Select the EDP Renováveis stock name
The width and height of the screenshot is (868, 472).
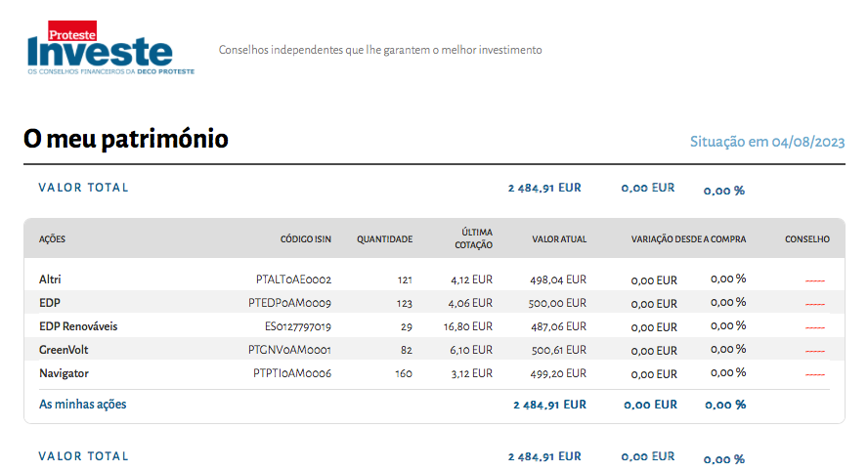click(71, 326)
